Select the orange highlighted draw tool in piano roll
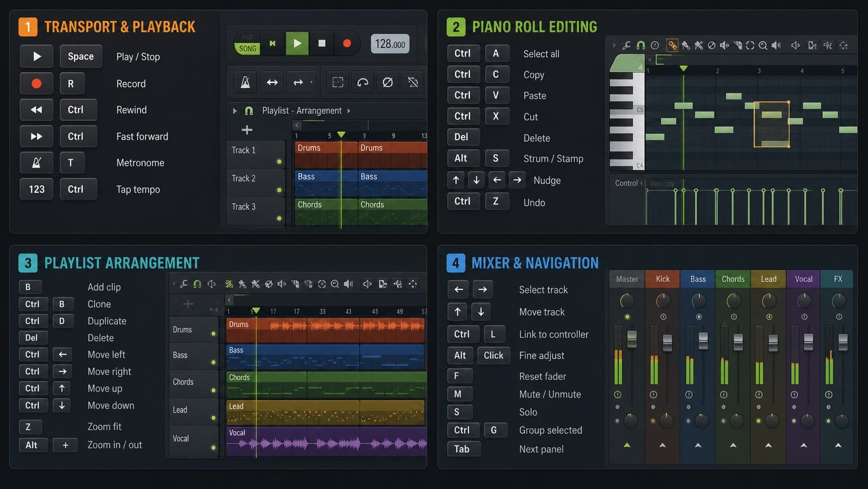The height and width of the screenshot is (489, 868). tap(672, 46)
